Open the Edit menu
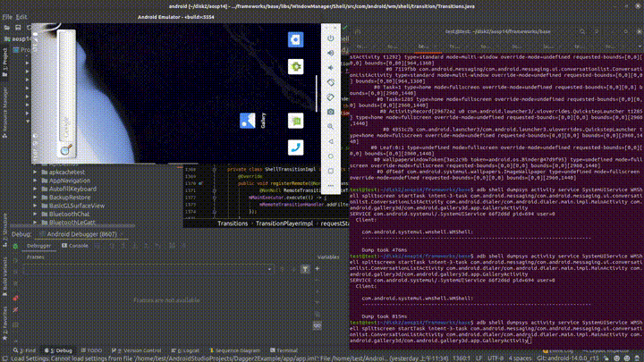The image size is (644, 362). pos(21,17)
